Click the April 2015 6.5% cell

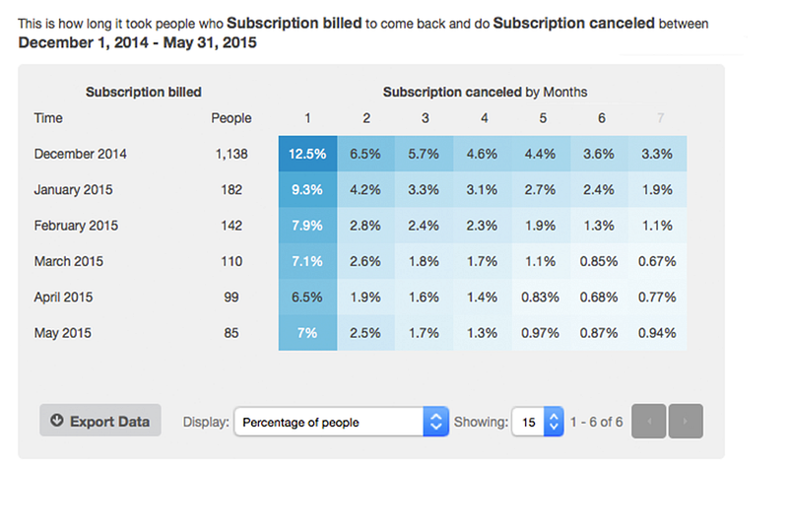pos(307,297)
